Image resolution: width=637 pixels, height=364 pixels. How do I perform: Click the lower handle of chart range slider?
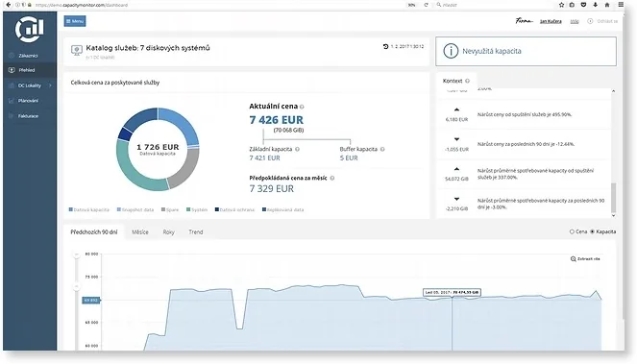tap(76, 287)
